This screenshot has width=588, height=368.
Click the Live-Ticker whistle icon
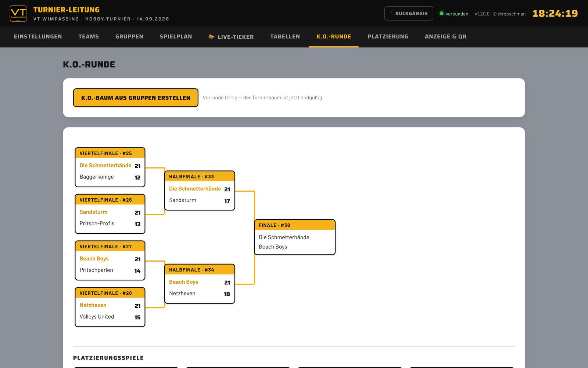point(211,36)
